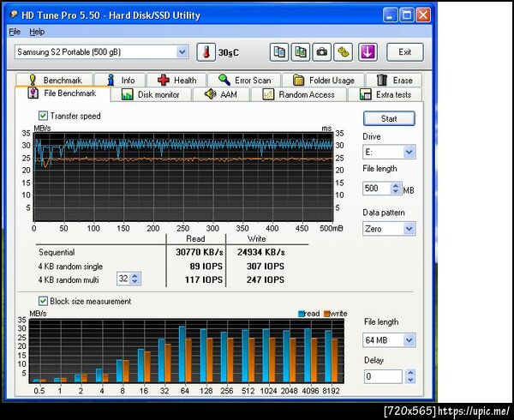Click the 30770 KB/s sequential read value

tap(200, 252)
